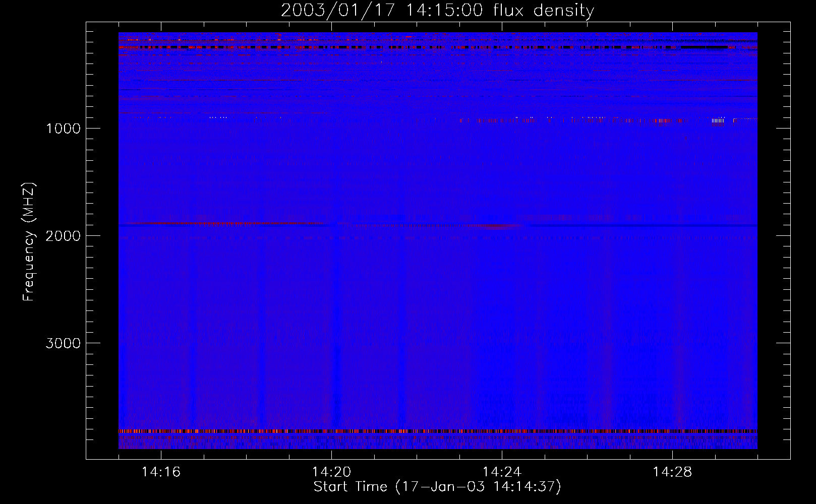
Task: Click the 14:28 time axis label
Action: coord(672,472)
